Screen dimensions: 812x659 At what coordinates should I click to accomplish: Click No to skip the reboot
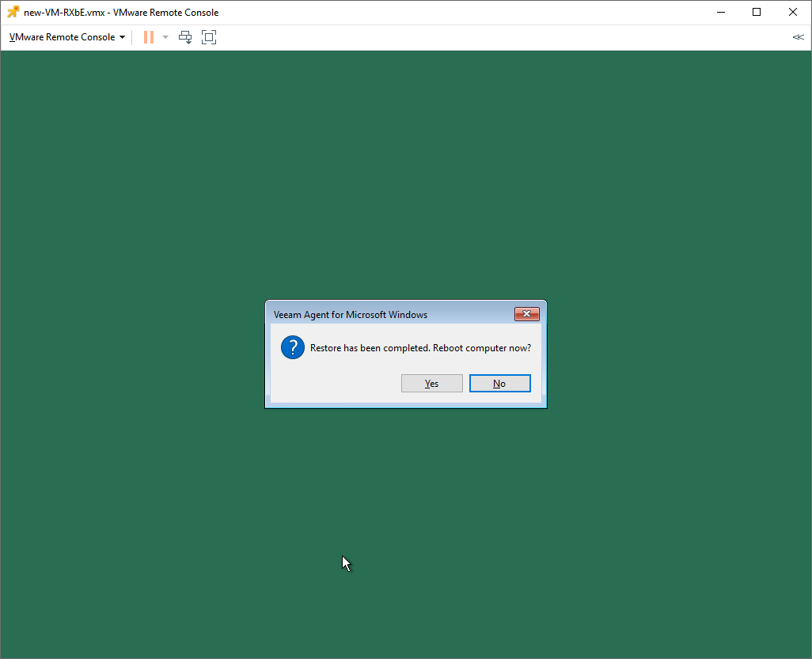(499, 383)
